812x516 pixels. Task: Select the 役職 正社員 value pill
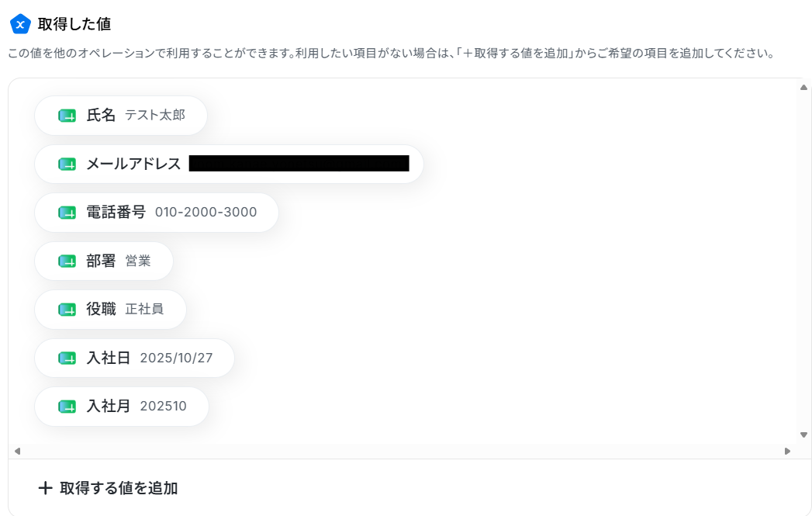(x=110, y=310)
